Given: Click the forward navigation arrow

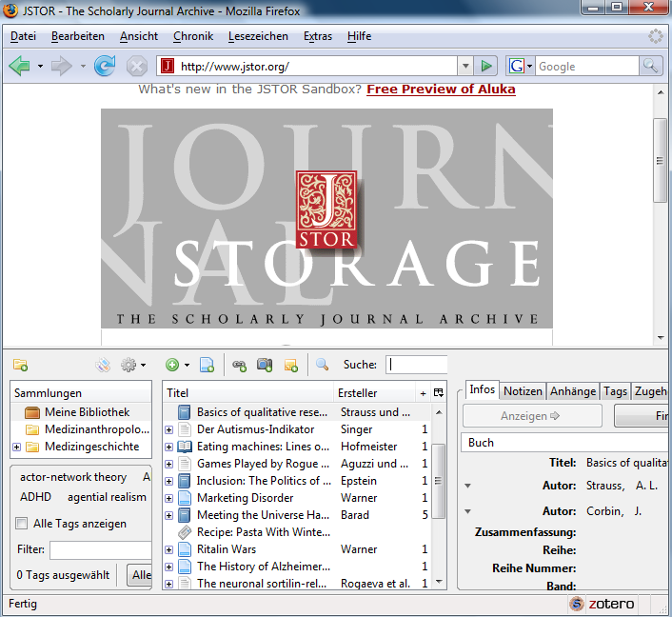Looking at the screenshot, I should click(61, 66).
